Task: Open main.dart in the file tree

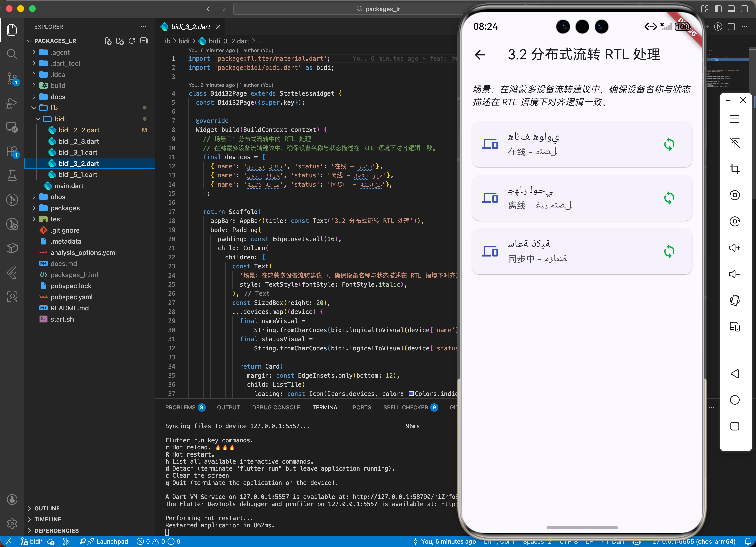Action: [x=69, y=186]
